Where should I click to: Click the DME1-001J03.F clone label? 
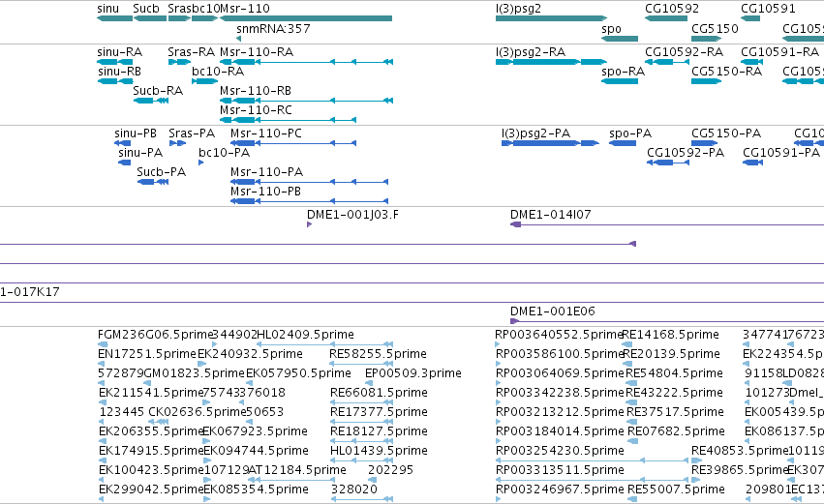(352, 215)
